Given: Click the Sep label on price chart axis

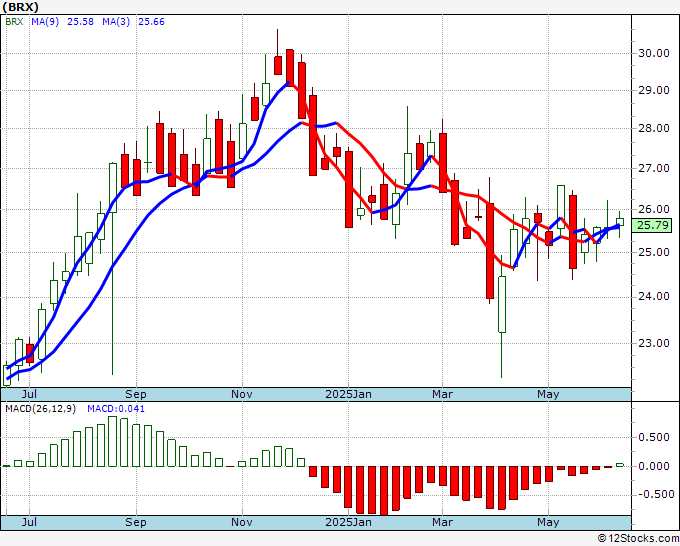Looking at the screenshot, I should click(136, 394).
